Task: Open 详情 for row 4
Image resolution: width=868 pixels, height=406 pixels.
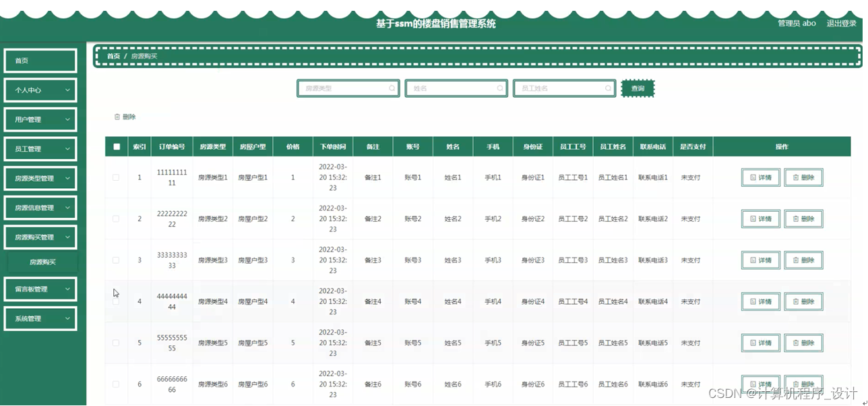Action: 761,301
